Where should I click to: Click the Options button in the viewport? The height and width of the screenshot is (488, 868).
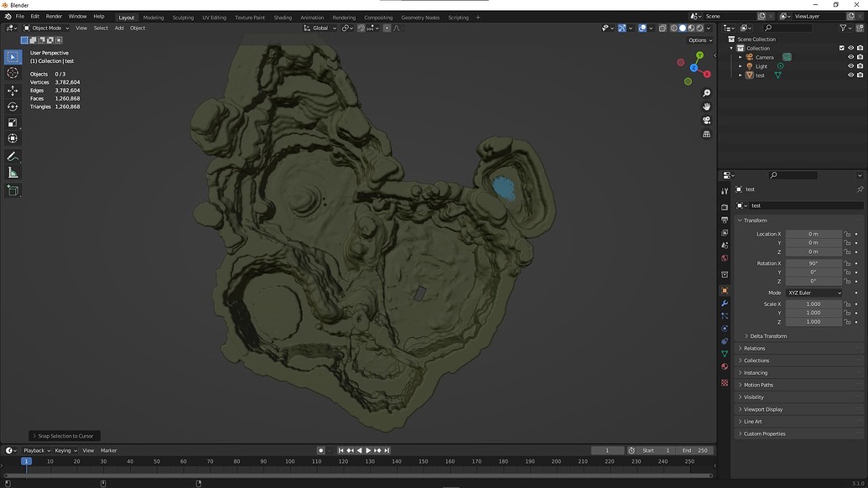(699, 39)
